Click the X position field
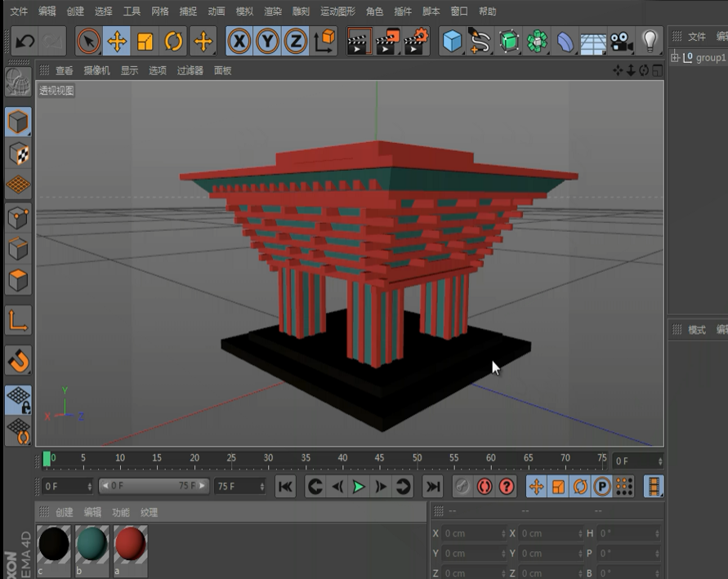This screenshot has height=579, width=728. (474, 533)
